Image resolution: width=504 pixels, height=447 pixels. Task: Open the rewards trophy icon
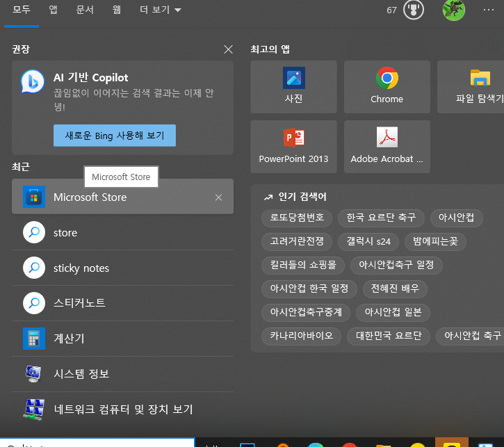(x=414, y=10)
